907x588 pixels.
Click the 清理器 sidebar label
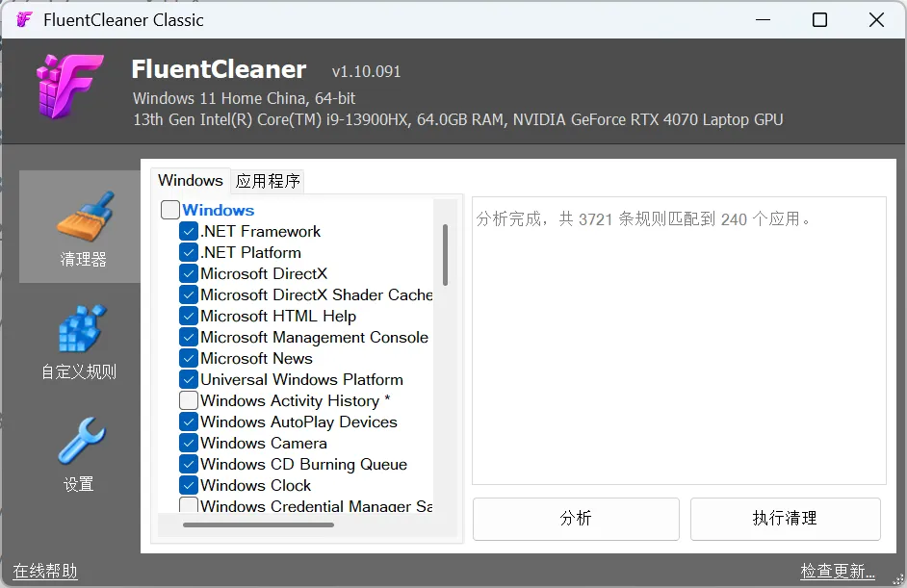84,259
